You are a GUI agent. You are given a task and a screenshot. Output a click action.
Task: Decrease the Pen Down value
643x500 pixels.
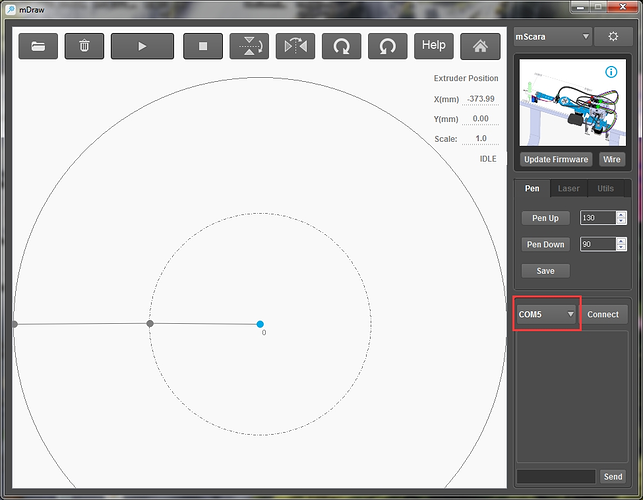(621, 247)
